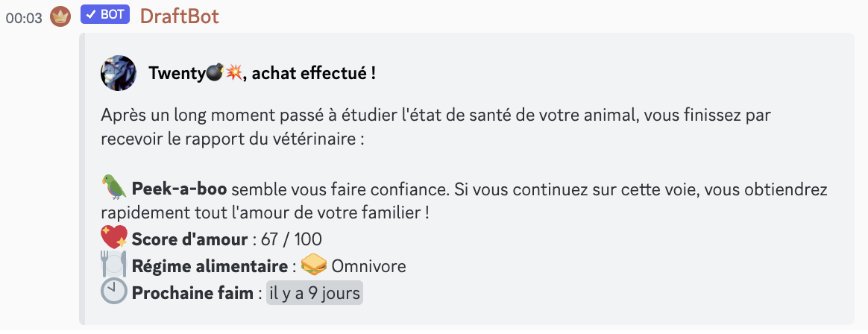Click the "Régime alimentaire" label
This screenshot has height=334, width=868.
coord(210,266)
